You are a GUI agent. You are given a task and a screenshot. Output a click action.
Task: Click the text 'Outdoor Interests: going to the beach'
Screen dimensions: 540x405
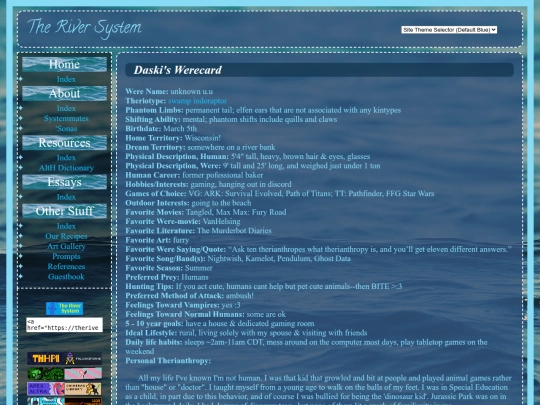tap(188, 203)
